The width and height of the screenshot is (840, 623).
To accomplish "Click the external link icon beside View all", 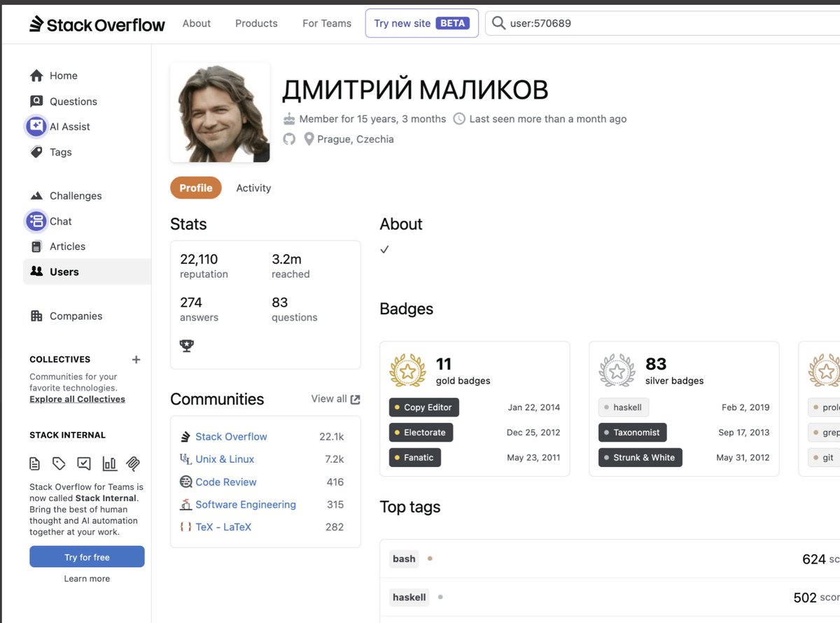I will (355, 399).
